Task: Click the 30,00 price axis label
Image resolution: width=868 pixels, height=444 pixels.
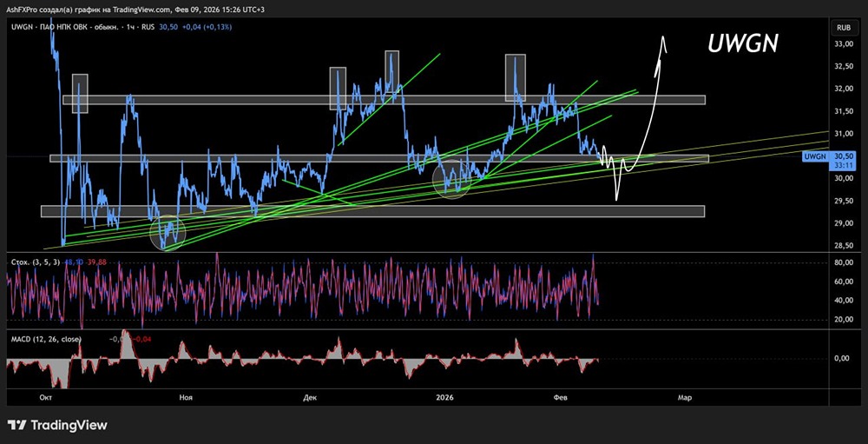Action: (843, 178)
